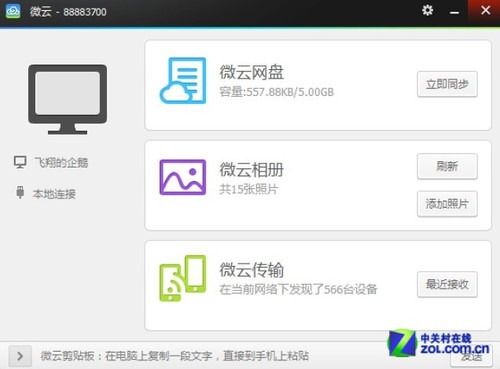This screenshot has height=369, width=500.
Task: Expand the clipboard bar arrow at bottom left
Action: point(20,356)
